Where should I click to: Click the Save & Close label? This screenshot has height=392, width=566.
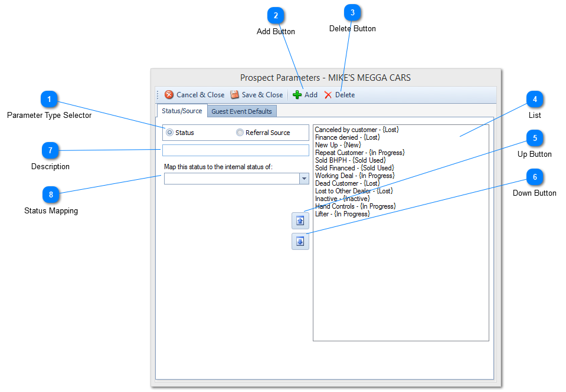262,95
